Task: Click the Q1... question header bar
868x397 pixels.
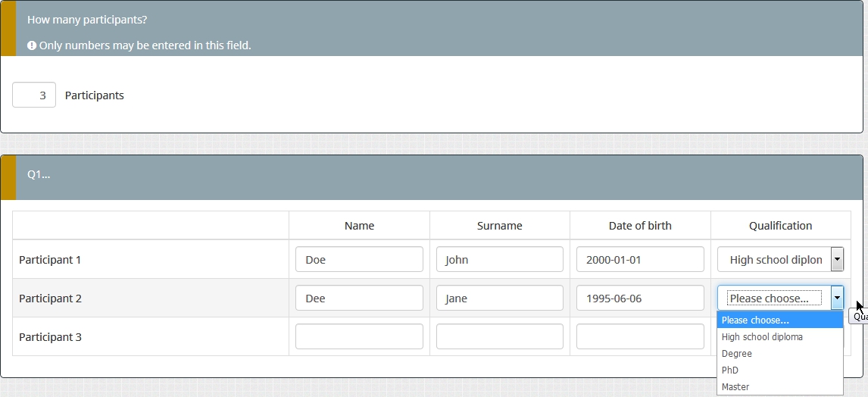Action: (x=438, y=175)
